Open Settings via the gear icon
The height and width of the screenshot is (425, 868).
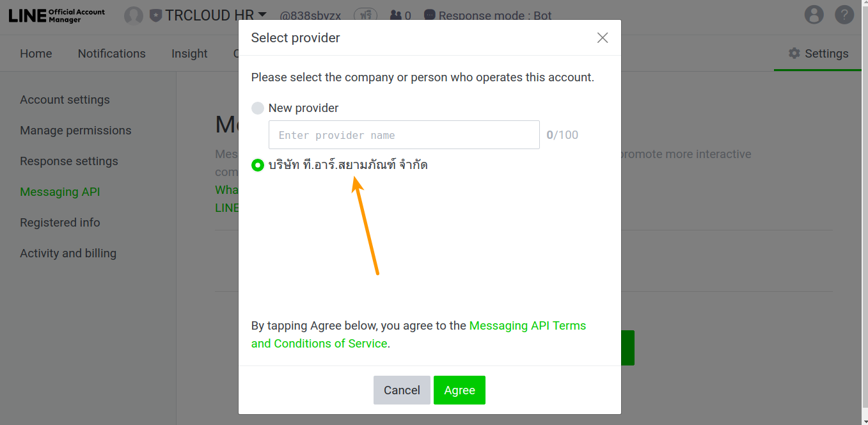794,53
